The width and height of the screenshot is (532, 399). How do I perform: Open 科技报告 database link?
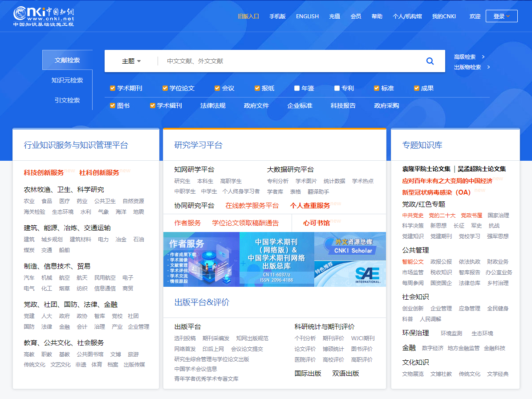tap(343, 106)
